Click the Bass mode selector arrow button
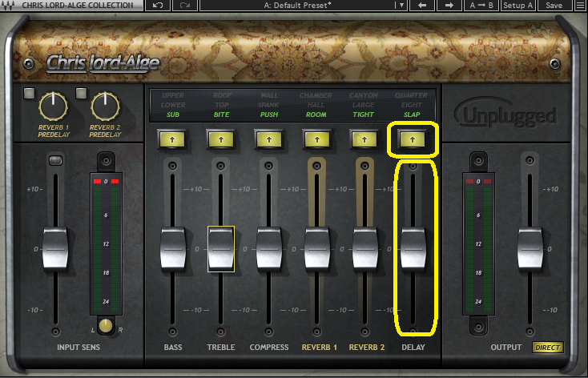Image resolution: width=588 pixels, height=378 pixels. coord(173,139)
